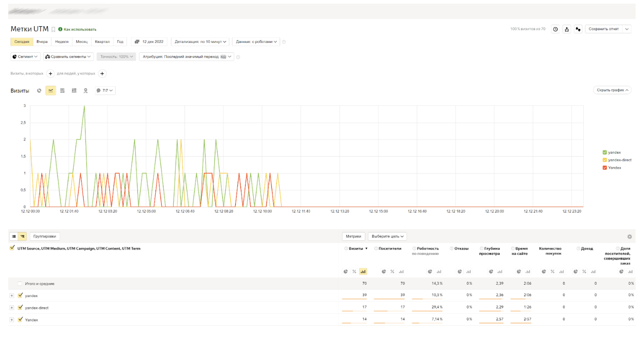Open the Детализация: по 10 минут dropdown
The image size is (644, 337).
coord(200,42)
